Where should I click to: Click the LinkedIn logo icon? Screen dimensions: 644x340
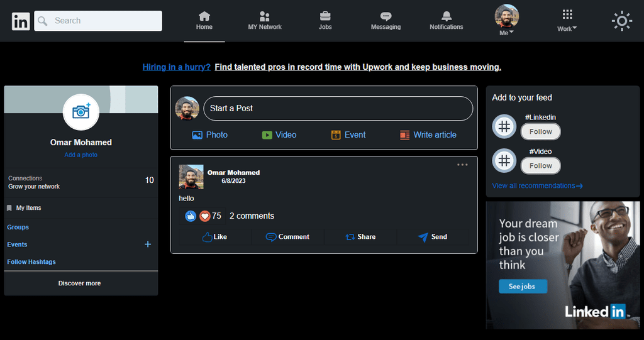pos(21,21)
